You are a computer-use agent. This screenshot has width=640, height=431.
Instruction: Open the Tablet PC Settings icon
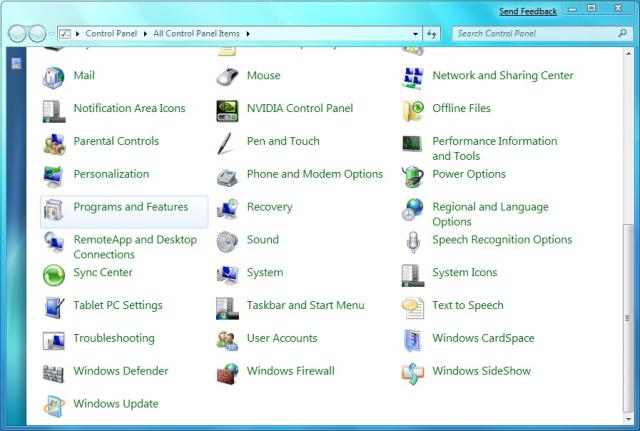click(x=53, y=308)
